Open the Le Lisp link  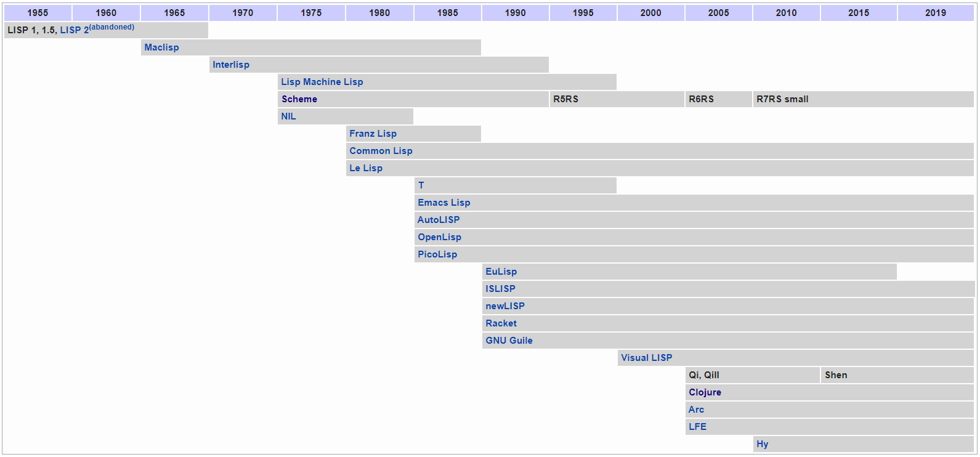[366, 168]
